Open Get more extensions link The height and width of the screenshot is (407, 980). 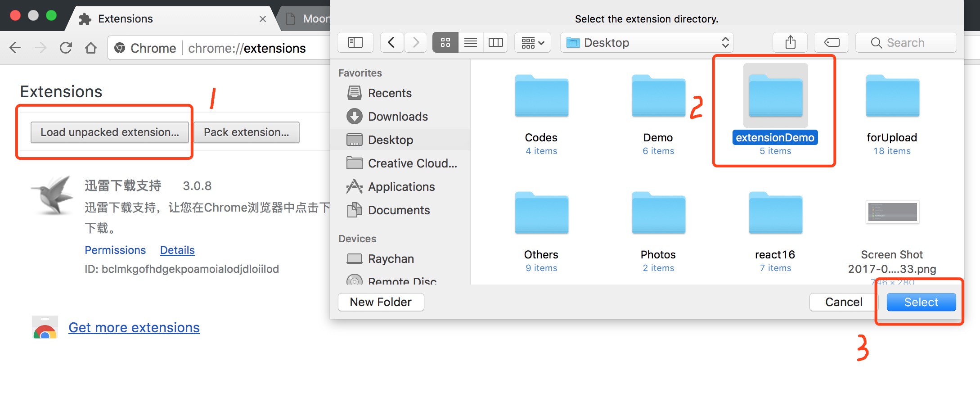point(134,327)
